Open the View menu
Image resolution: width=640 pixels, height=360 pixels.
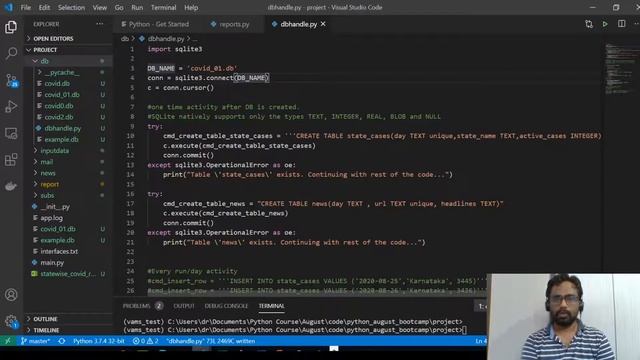coord(99,7)
